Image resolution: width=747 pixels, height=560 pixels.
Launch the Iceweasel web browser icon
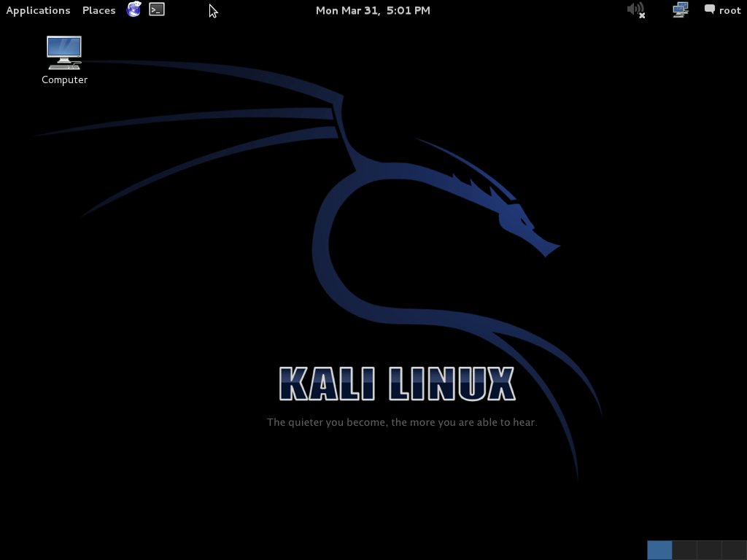[134, 9]
